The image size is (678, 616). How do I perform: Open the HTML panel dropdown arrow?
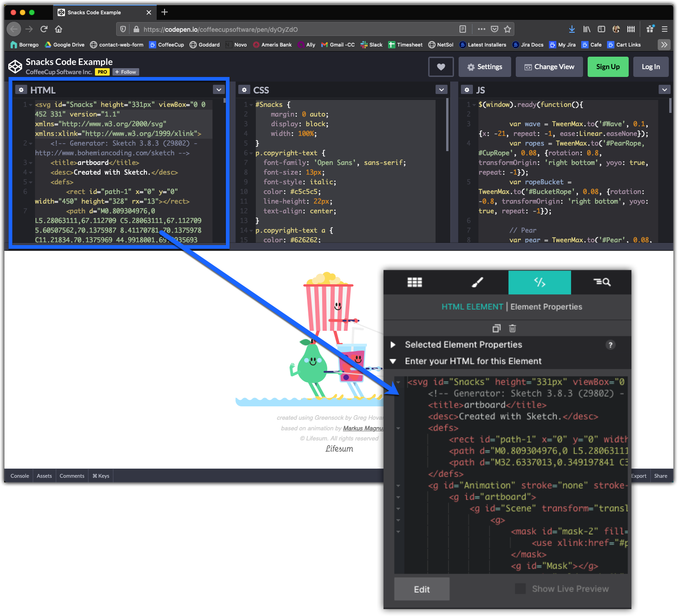coord(219,90)
